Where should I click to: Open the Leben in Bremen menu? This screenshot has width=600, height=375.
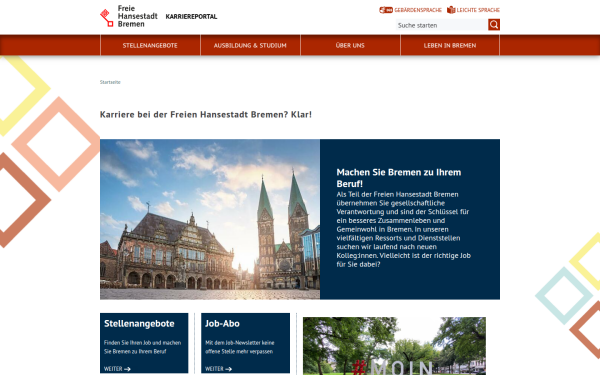tap(450, 45)
